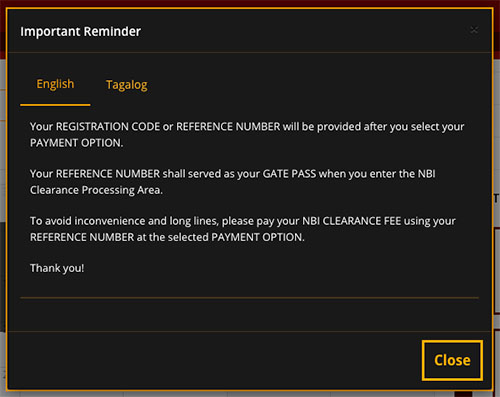
Task: Dismiss the reminder using the X icon
Action: (x=474, y=30)
